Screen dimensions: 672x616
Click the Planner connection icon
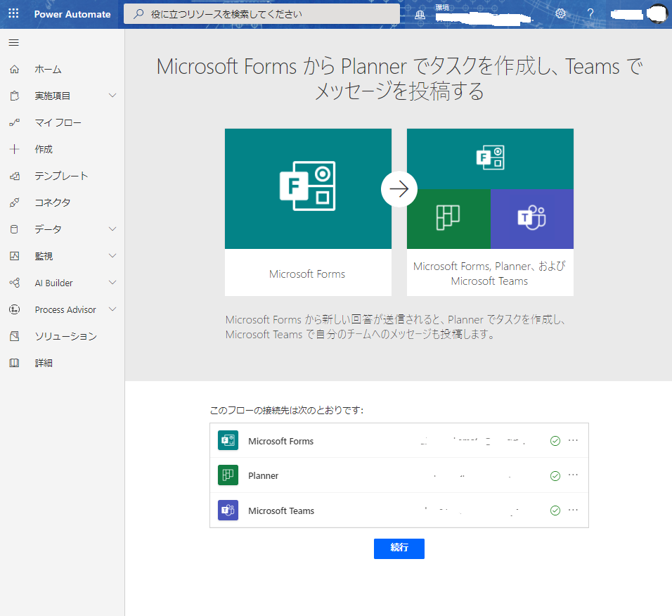(x=228, y=475)
